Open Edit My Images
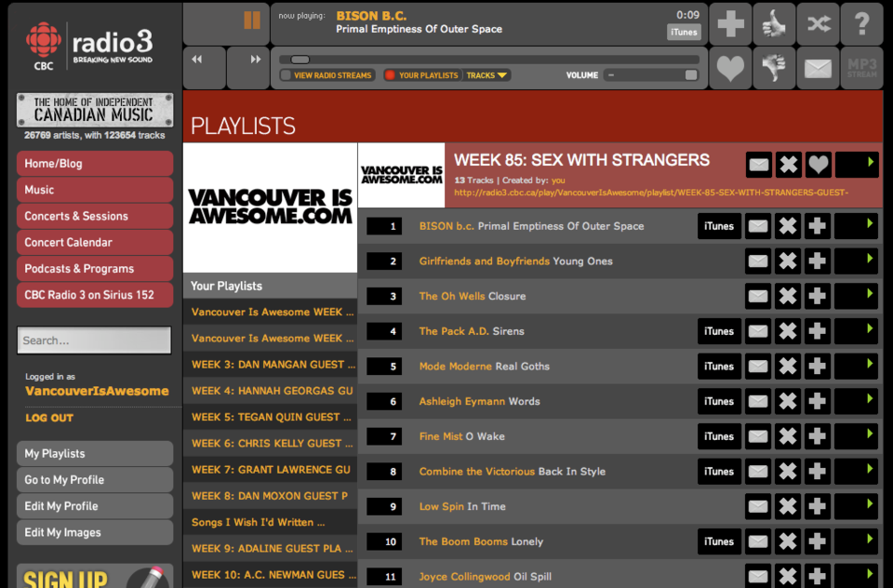Image resolution: width=893 pixels, height=588 pixels. (95, 532)
